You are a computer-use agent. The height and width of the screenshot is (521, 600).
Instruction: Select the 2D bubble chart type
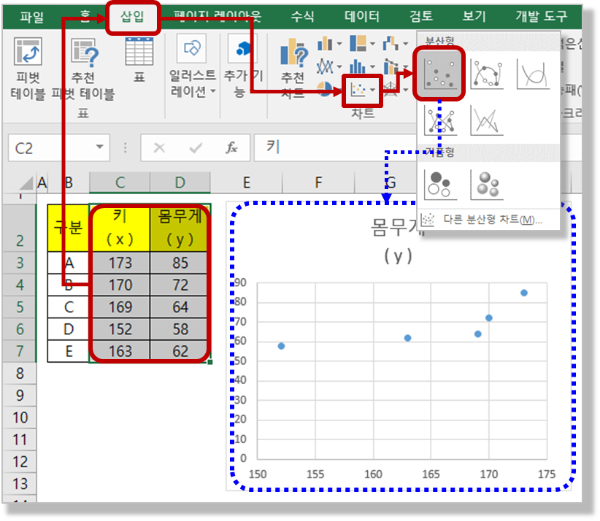[440, 185]
